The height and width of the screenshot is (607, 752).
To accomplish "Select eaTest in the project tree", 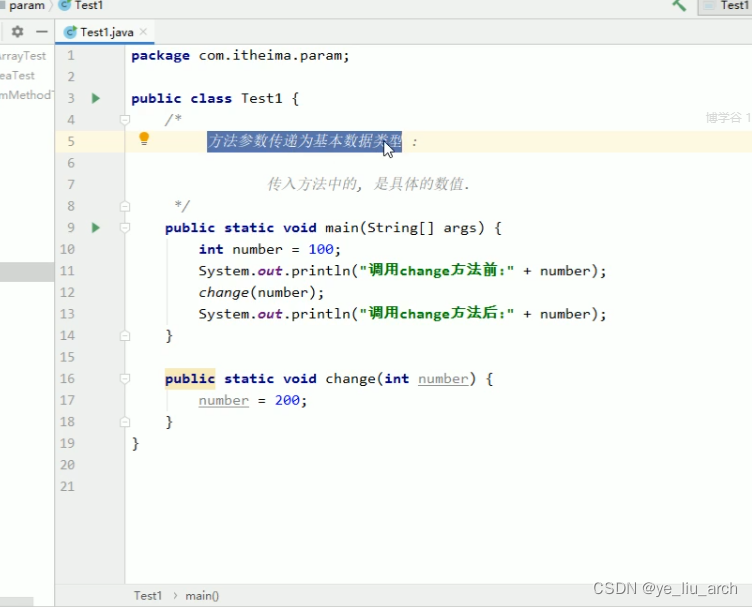I will [x=18, y=75].
